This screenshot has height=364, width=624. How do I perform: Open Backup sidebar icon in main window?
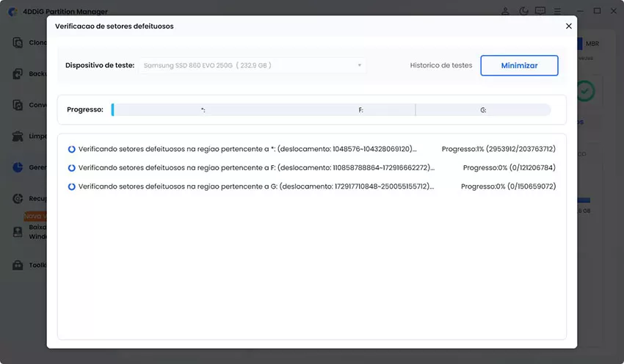pos(18,73)
